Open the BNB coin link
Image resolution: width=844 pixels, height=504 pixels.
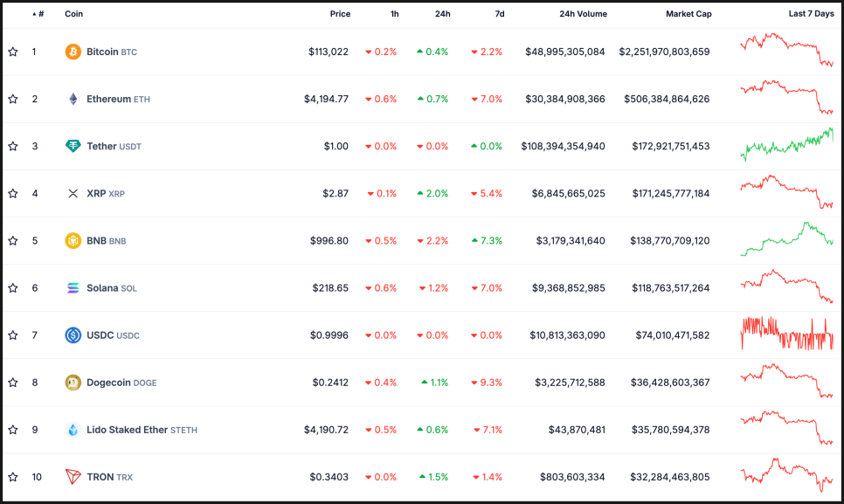106,240
